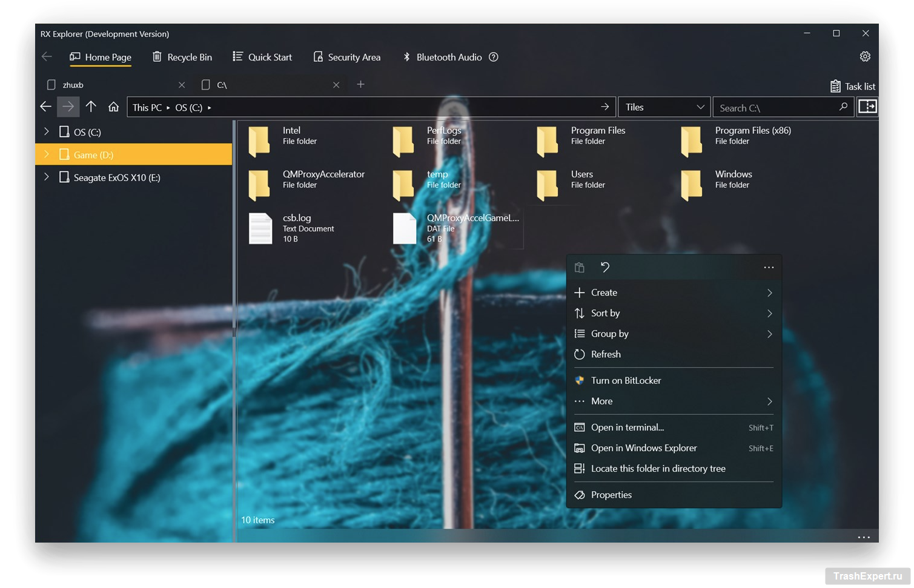This screenshot has width=914, height=588.
Task: Go up one folder level arrow
Action: [91, 107]
